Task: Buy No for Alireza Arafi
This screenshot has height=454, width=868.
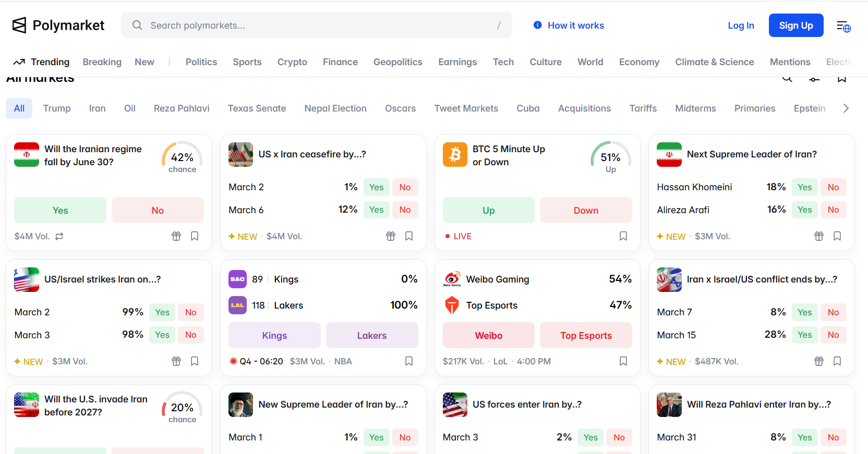Action: 833,210
